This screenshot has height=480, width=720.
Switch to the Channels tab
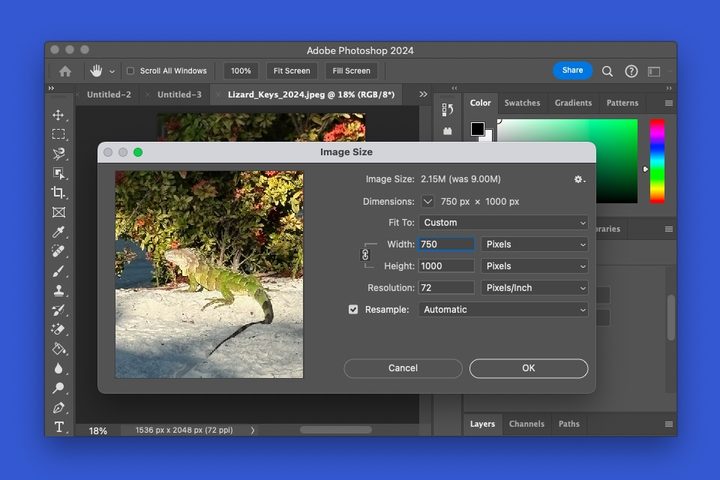click(526, 424)
